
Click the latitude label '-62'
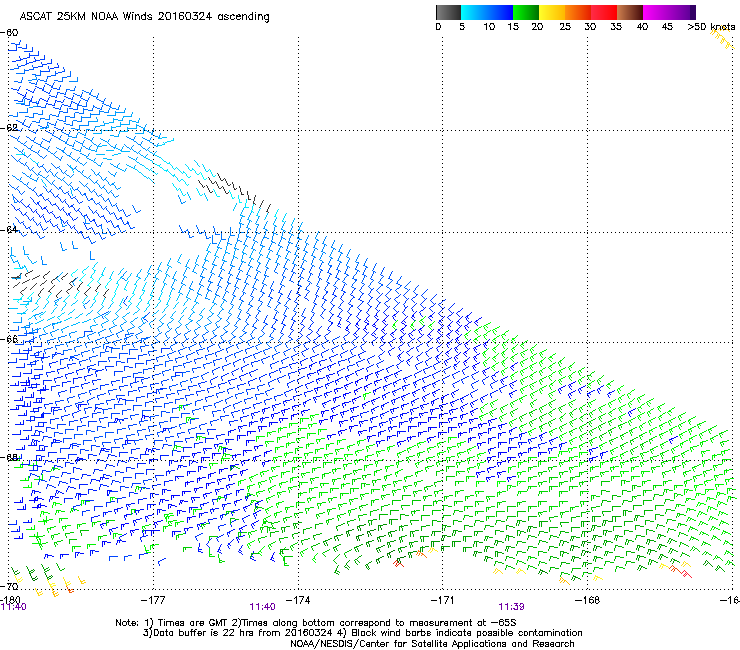pos(9,128)
